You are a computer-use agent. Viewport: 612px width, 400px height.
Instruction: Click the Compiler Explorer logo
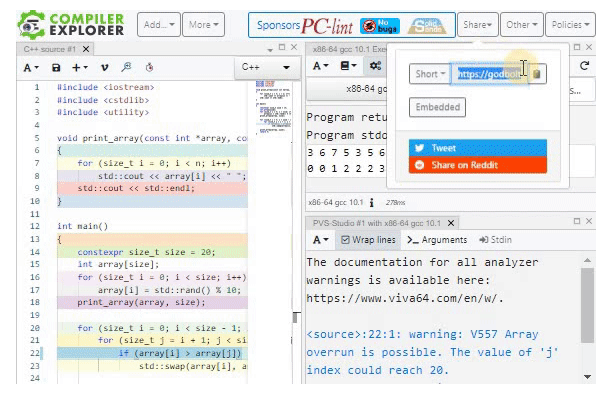click(71, 25)
